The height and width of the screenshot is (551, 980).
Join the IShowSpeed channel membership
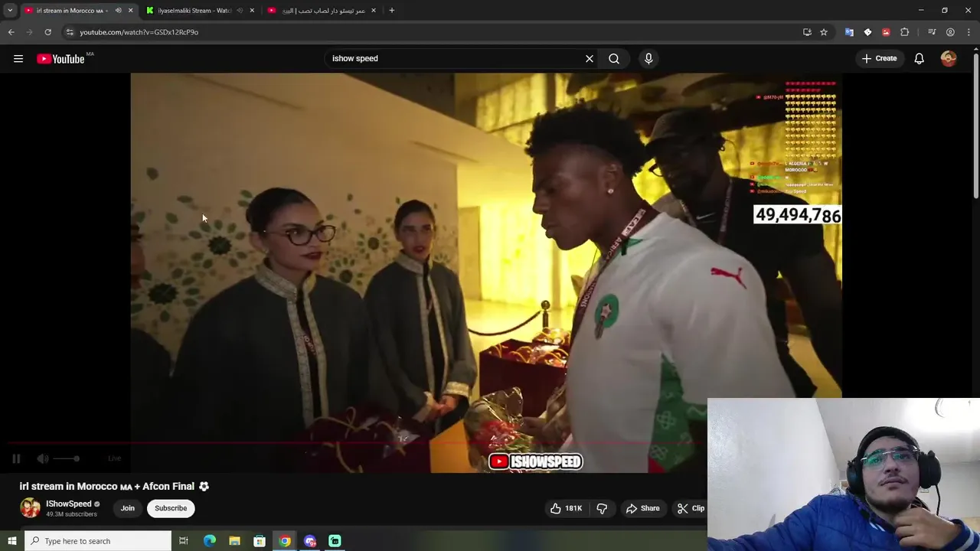click(127, 508)
